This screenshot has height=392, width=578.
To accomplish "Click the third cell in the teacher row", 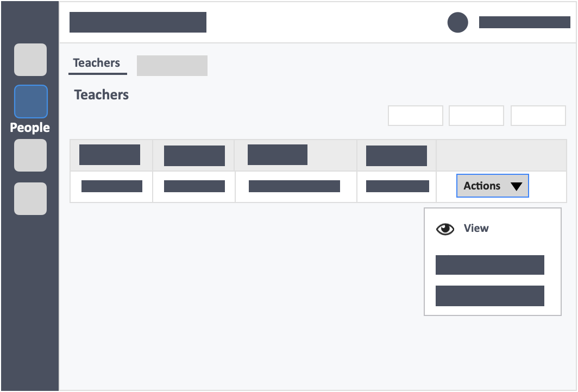I will coord(296,186).
